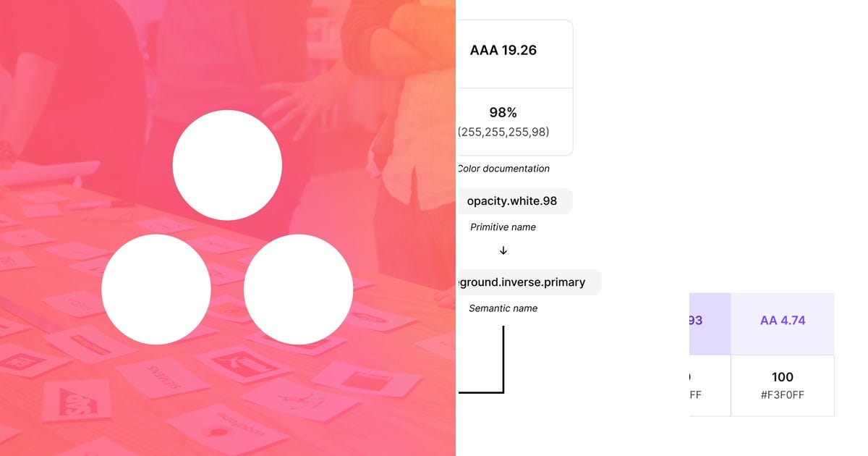Expand the Color documentation section

(503, 168)
